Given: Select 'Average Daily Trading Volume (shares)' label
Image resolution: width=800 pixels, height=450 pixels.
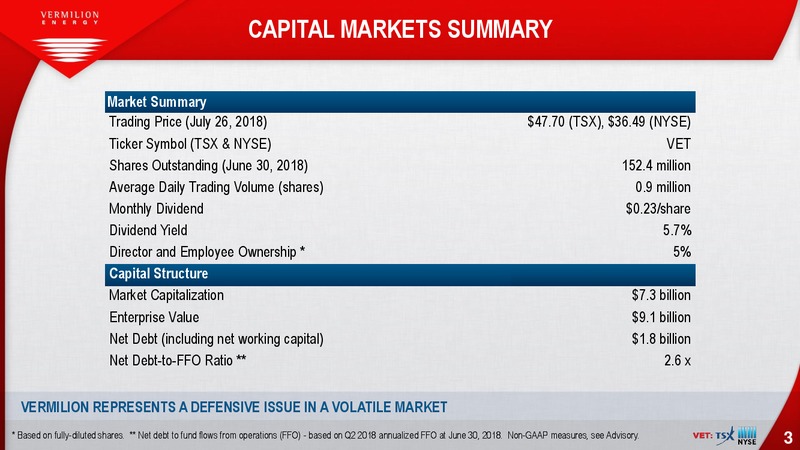Looking at the screenshot, I should 216,187.
